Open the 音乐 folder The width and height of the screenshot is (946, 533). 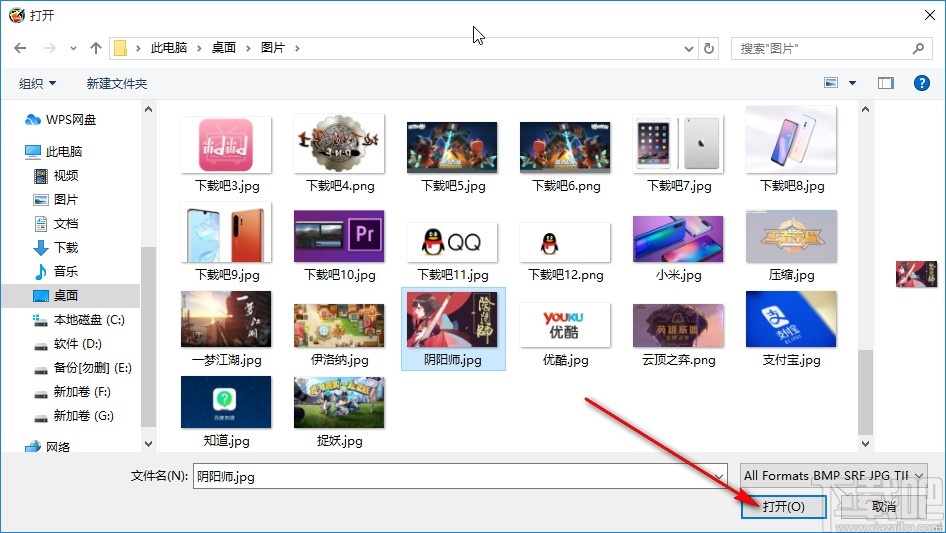56,272
